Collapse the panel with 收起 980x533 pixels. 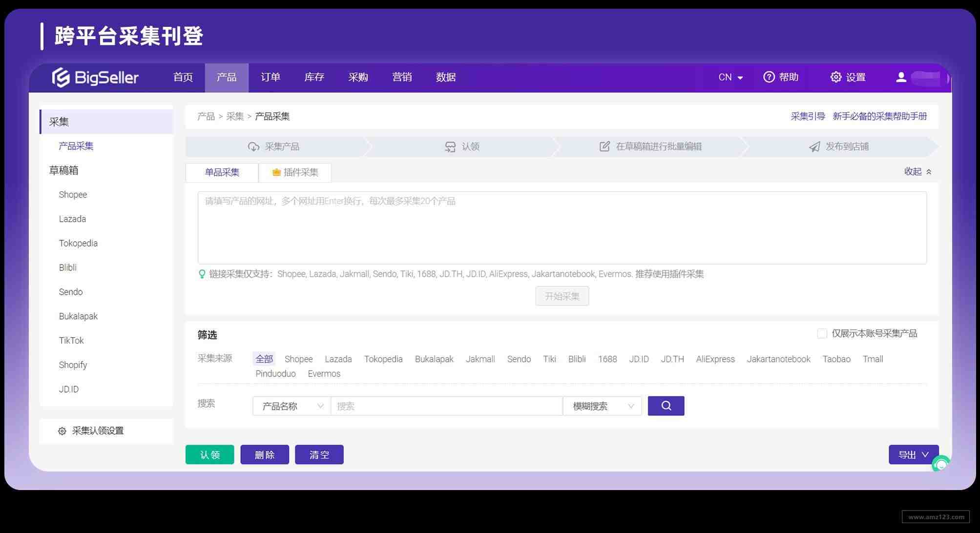pyautogui.click(x=917, y=171)
